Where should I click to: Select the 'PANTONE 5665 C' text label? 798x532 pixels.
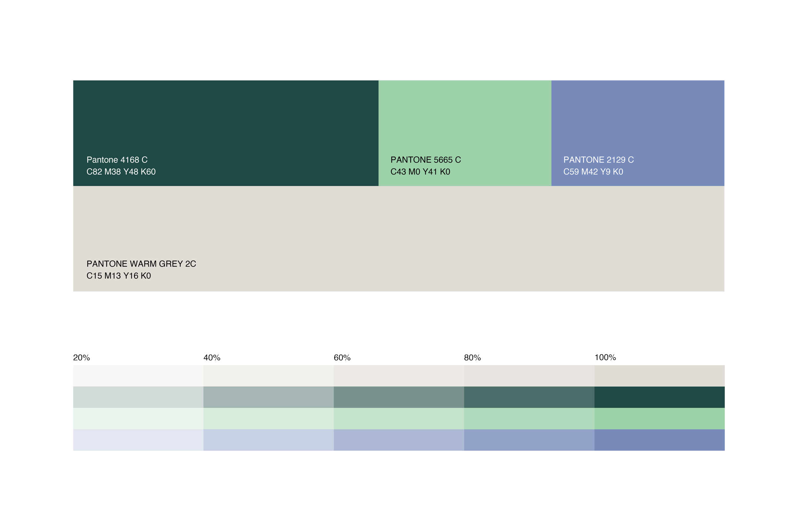click(x=425, y=160)
